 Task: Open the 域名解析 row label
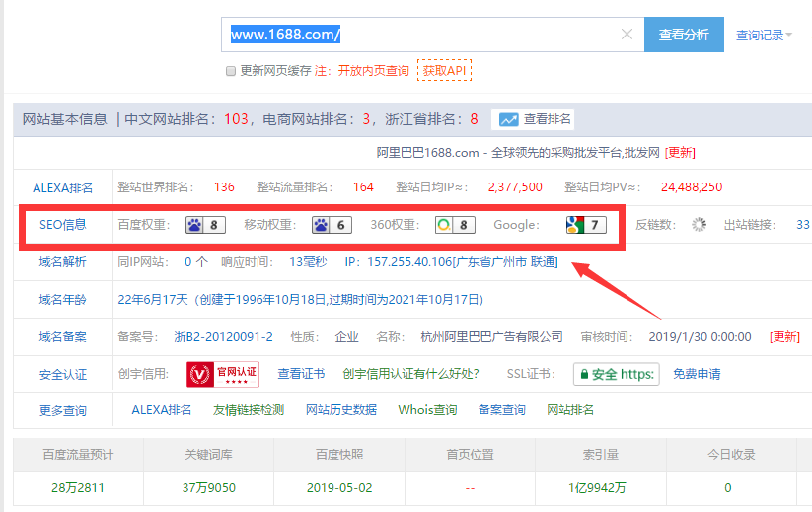pos(63,262)
